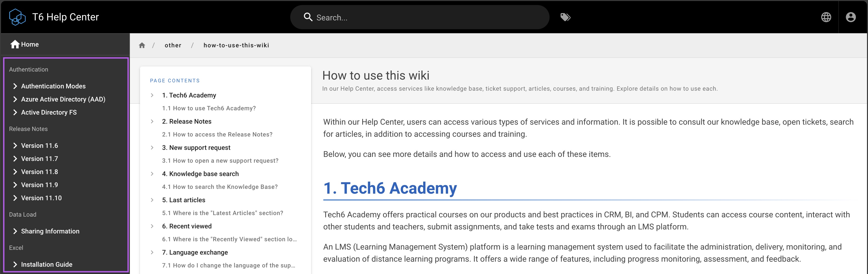Click the Home menu item in sidebar

(30, 44)
